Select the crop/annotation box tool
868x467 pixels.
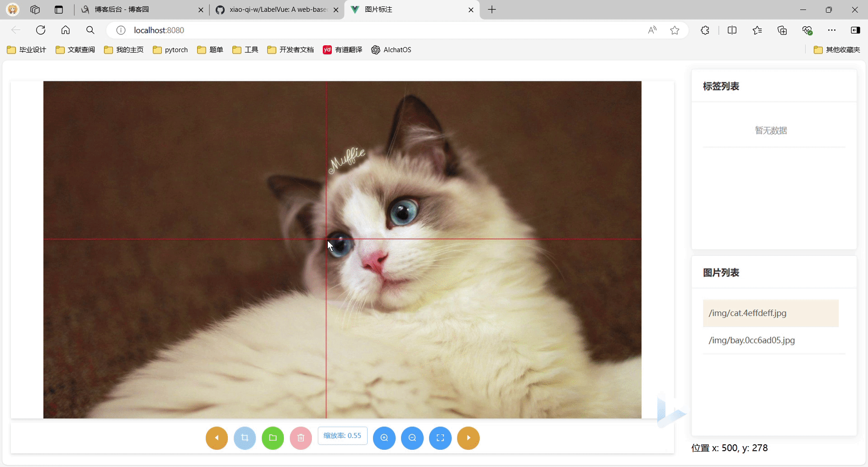pyautogui.click(x=245, y=438)
